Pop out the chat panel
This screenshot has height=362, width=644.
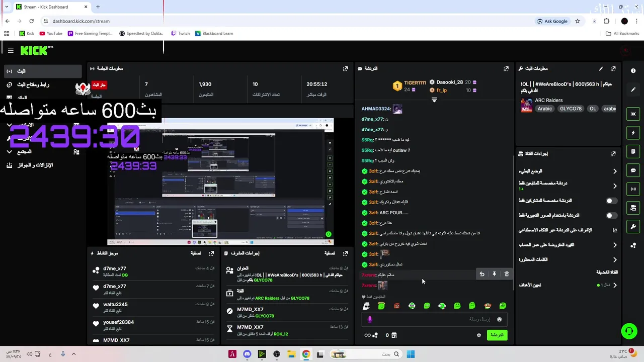tap(506, 68)
